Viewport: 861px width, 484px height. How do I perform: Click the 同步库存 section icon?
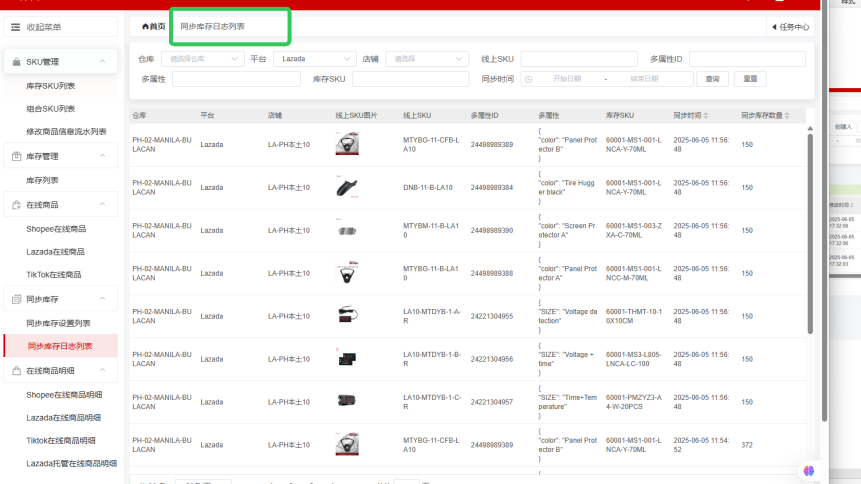tap(16, 299)
